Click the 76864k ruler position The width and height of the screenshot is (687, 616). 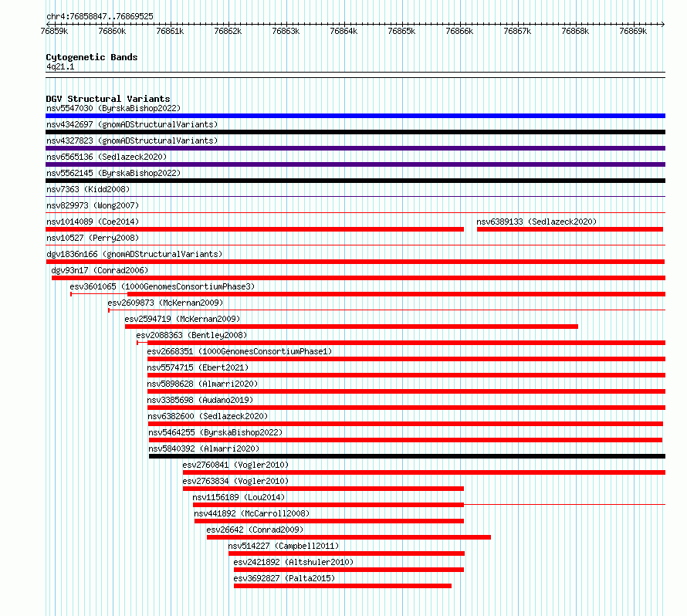[x=343, y=31]
